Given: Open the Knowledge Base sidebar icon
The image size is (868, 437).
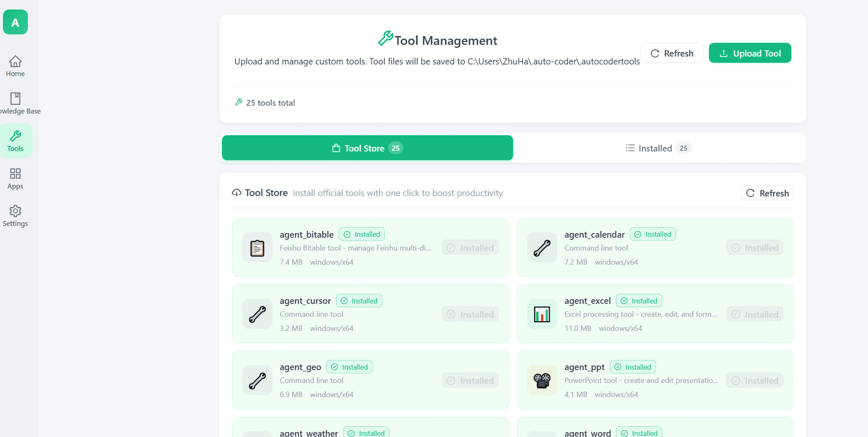Looking at the screenshot, I should [x=15, y=103].
